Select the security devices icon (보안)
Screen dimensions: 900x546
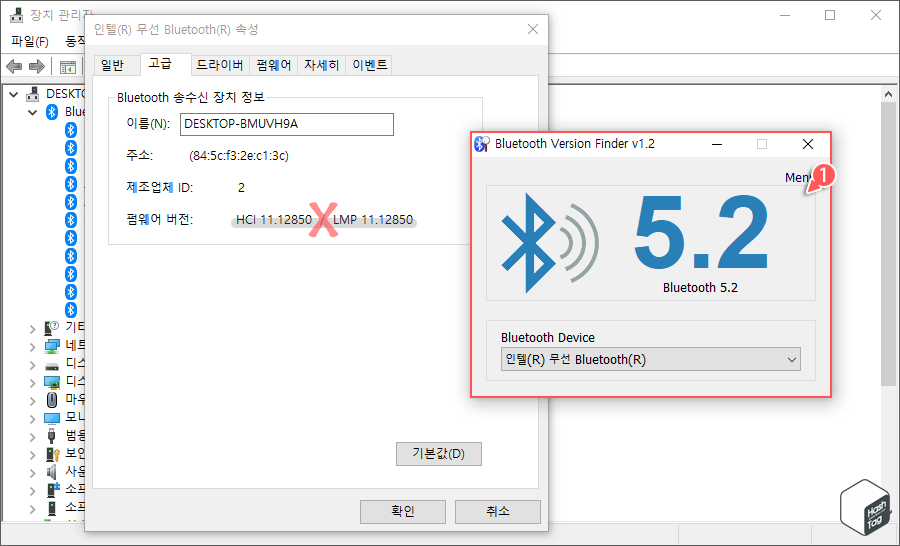pyautogui.click(x=52, y=454)
